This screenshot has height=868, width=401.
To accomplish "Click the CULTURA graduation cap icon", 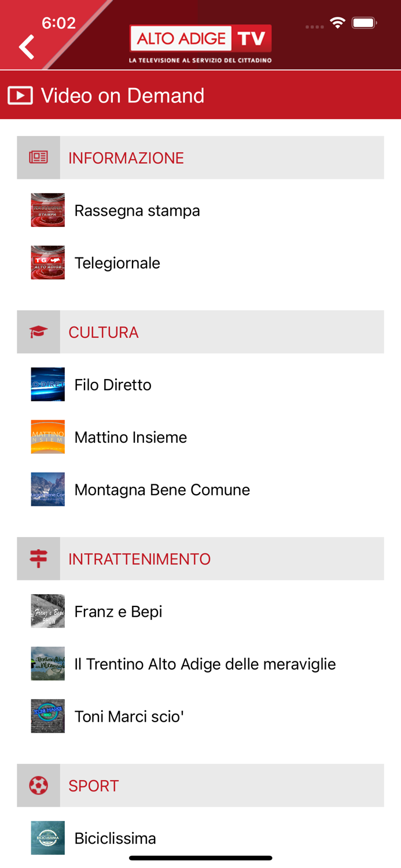I will [38, 332].
